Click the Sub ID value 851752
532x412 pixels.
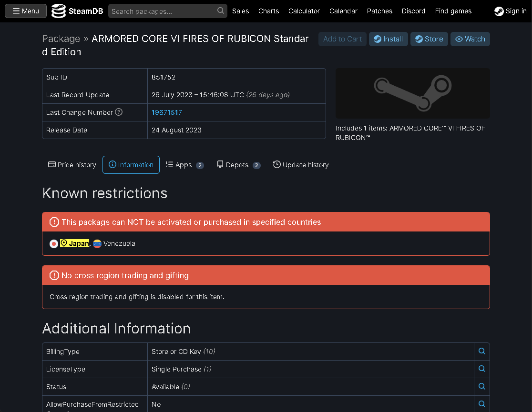click(163, 77)
